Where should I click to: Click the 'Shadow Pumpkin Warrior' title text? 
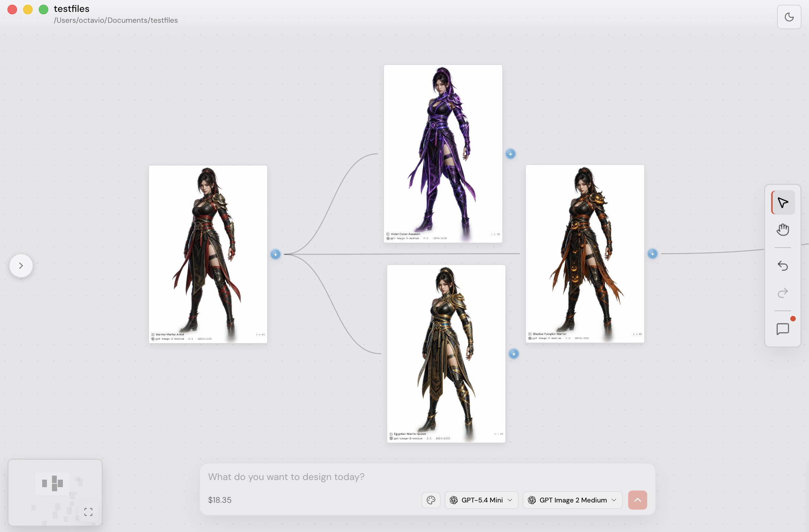[x=550, y=334]
